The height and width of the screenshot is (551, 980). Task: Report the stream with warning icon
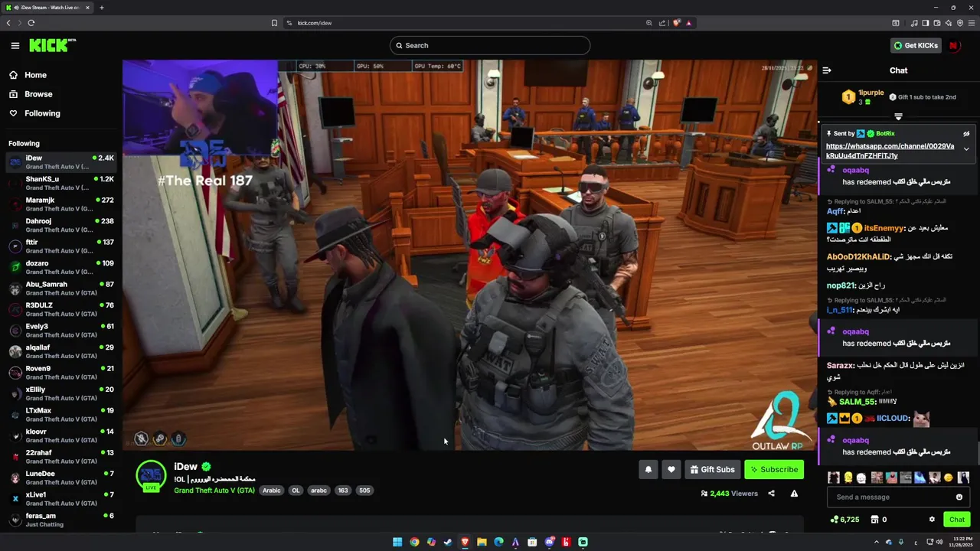pyautogui.click(x=794, y=494)
